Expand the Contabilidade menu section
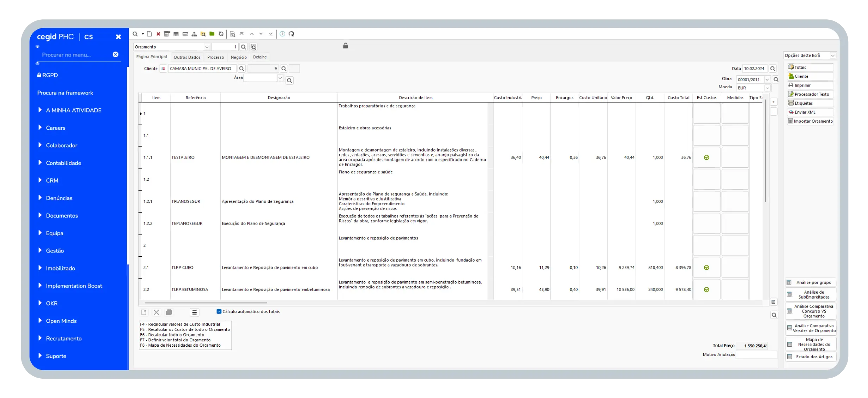The image size is (868, 398). [x=40, y=163]
